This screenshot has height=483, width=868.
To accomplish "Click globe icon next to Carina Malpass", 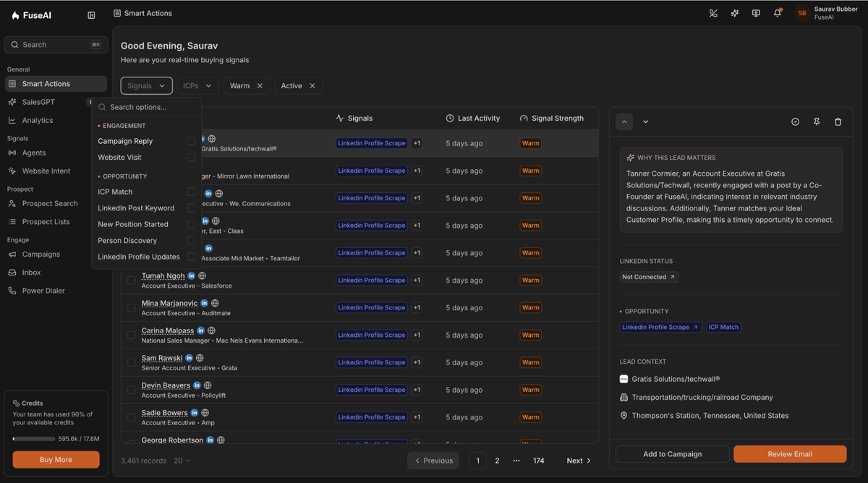I will coord(211,330).
